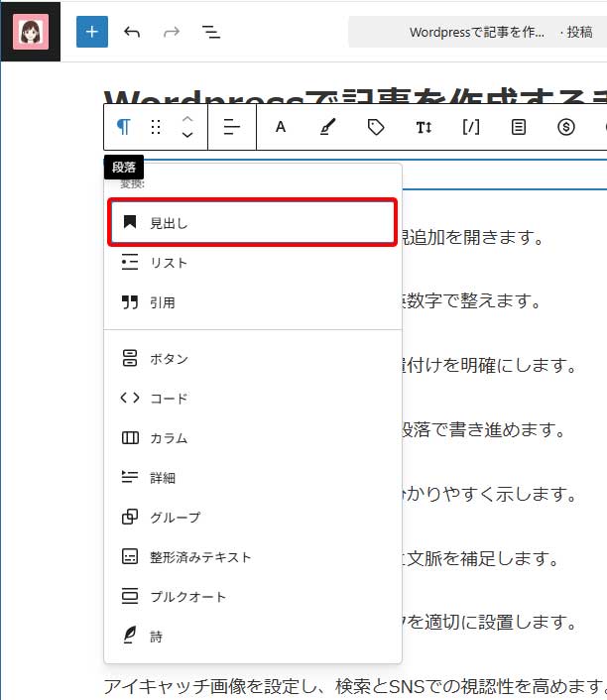Screen dimensions: 607x700
Task: Click the paragraph ending '数字で整えます。'
Action: click(x=471, y=300)
